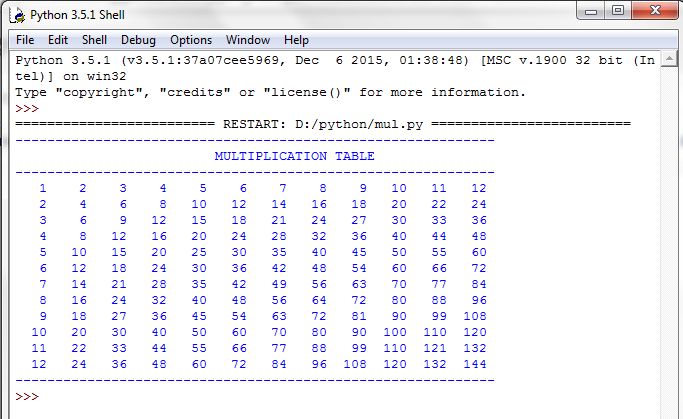The image size is (683, 419).
Task: Maximize the Python Shell window
Action: [618, 10]
